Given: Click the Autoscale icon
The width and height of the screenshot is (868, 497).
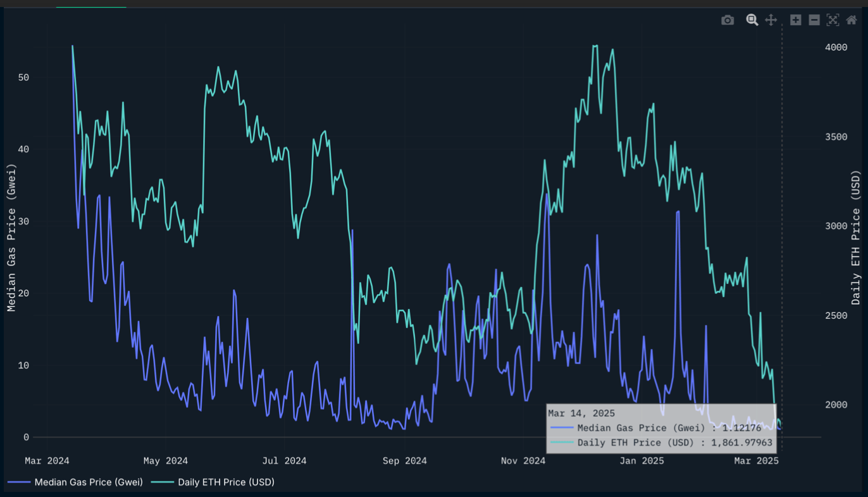Looking at the screenshot, I should [833, 20].
